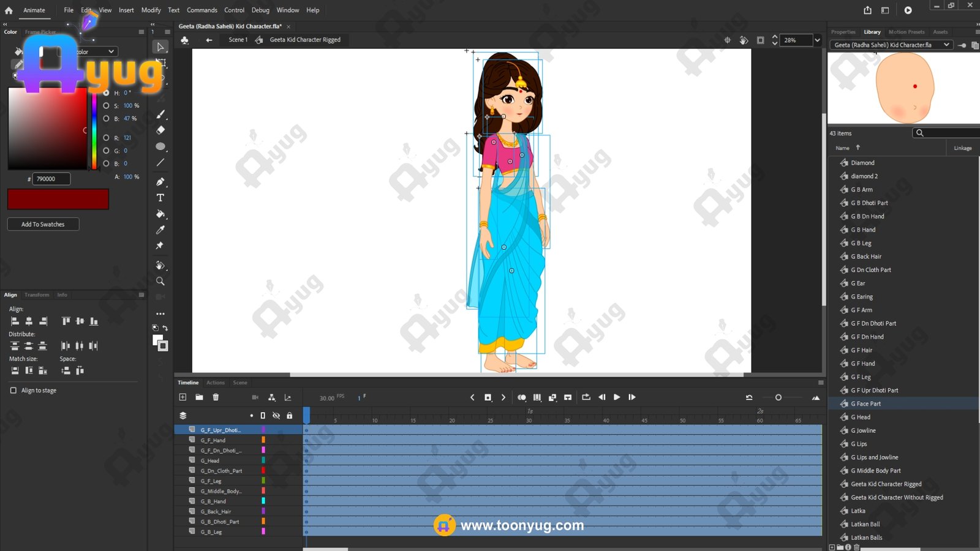Screen dimensions: 980x551
Task: Select the G green radio button
Action: click(x=107, y=151)
